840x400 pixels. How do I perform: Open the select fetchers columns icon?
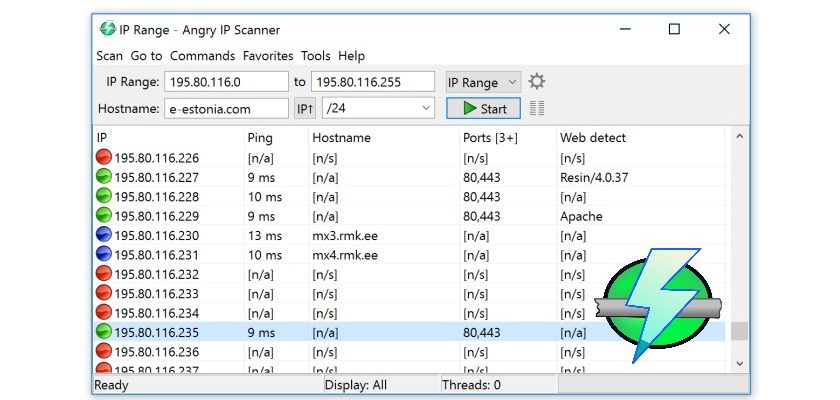[537, 108]
